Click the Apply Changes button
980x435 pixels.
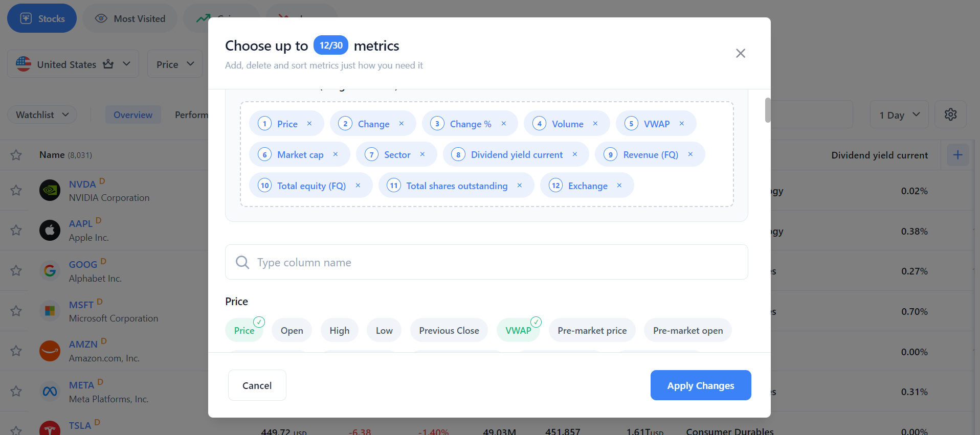[700, 385]
